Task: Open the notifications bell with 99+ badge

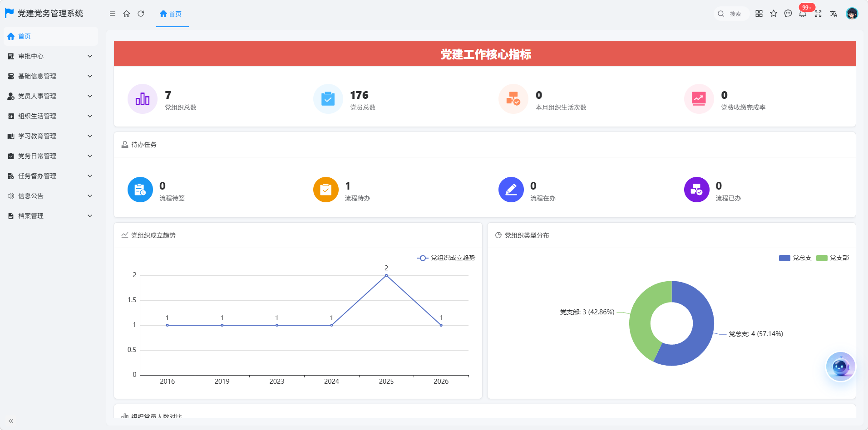Action: tap(803, 14)
